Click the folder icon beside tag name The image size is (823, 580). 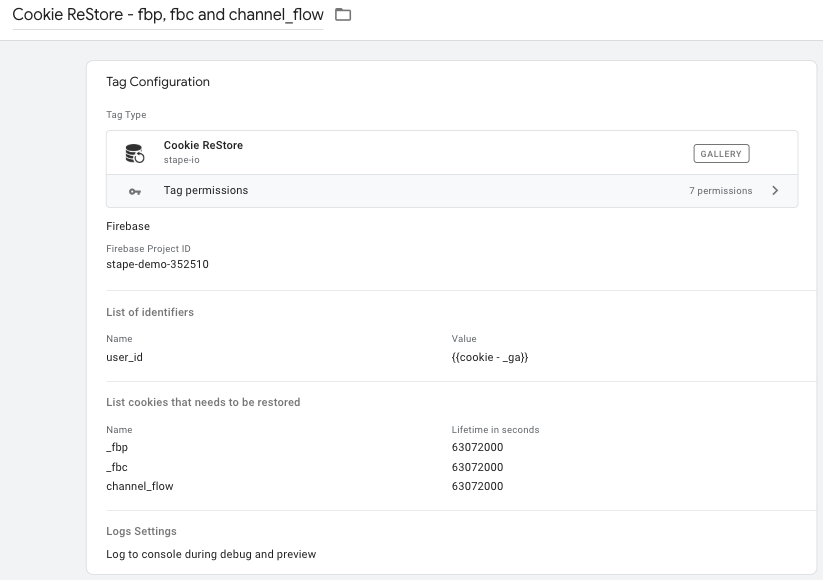tap(343, 15)
